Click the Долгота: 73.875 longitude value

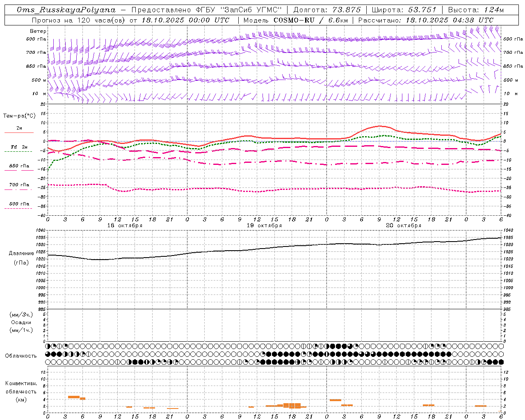click(x=327, y=10)
